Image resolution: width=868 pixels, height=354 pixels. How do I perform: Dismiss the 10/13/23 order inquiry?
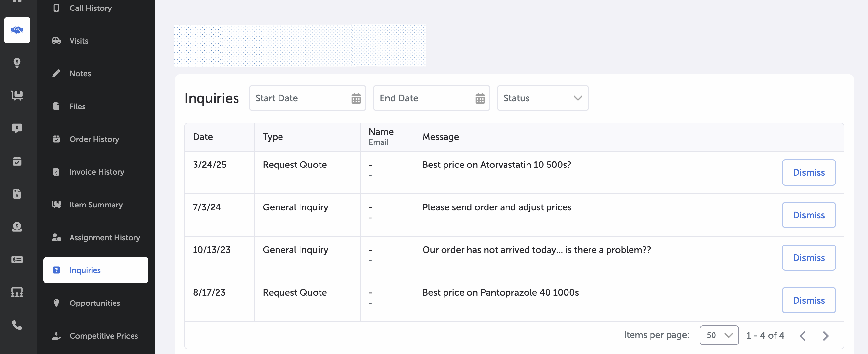tap(808, 258)
